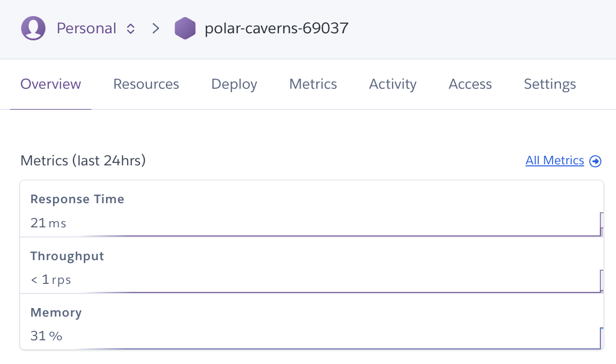Click the 21 ms response time value
Image resolution: width=616 pixels, height=364 pixels.
(48, 223)
